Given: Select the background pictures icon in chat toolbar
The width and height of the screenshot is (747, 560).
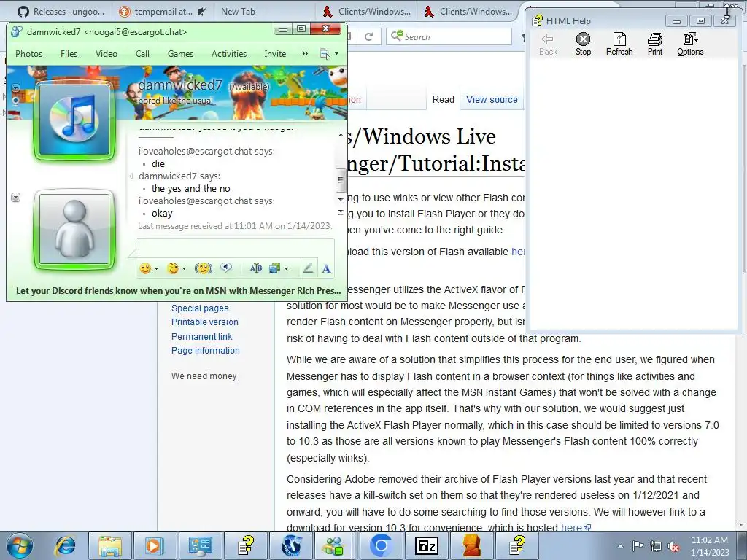Looking at the screenshot, I should (x=274, y=268).
